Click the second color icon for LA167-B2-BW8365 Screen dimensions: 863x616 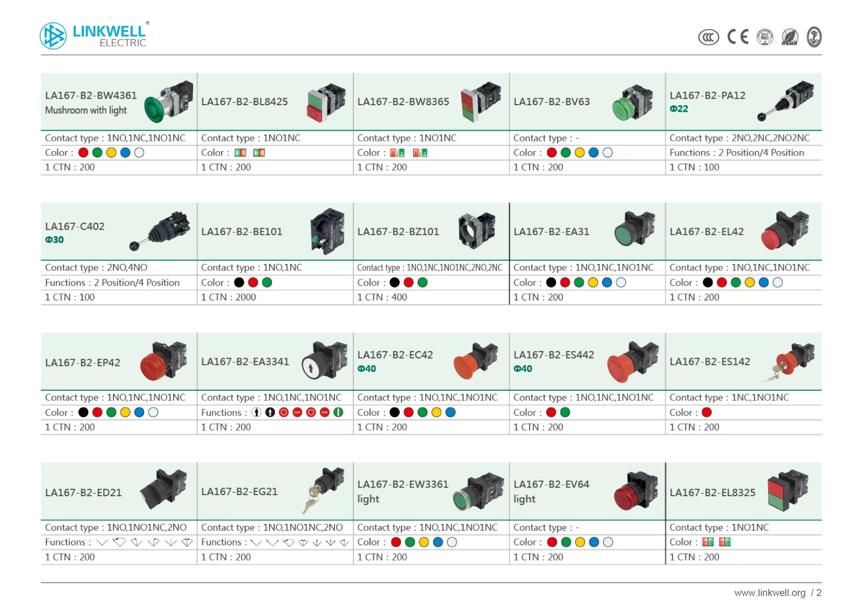click(x=420, y=153)
